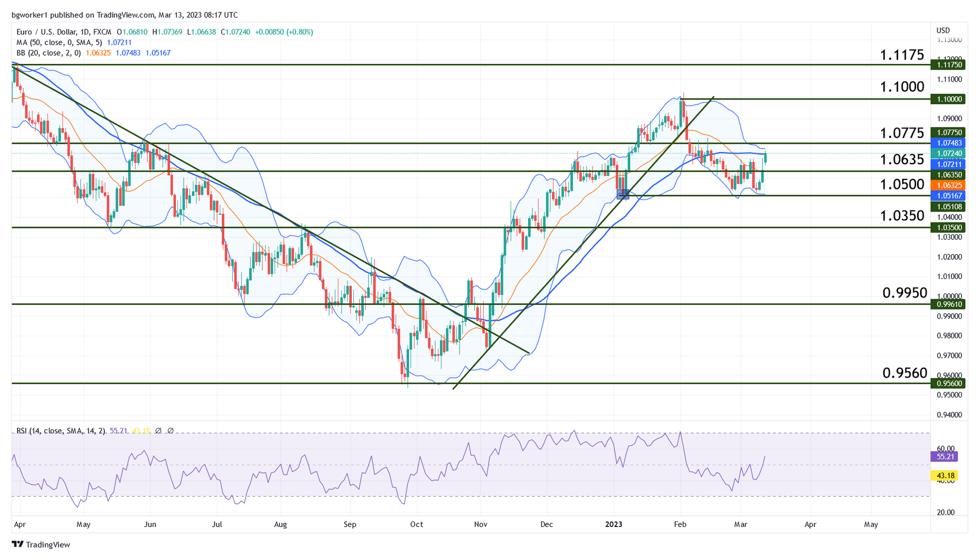The height and width of the screenshot is (560, 979).
Task: Click the 0.9560 support level text label
Action: tap(905, 373)
